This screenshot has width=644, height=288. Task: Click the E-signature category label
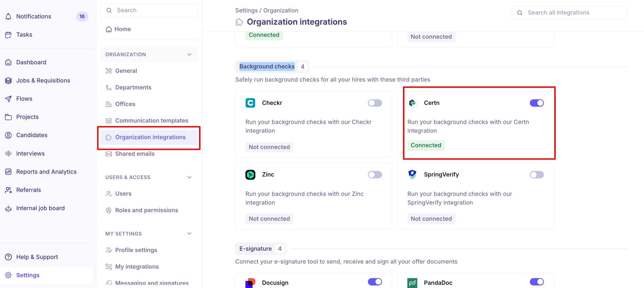click(x=255, y=249)
